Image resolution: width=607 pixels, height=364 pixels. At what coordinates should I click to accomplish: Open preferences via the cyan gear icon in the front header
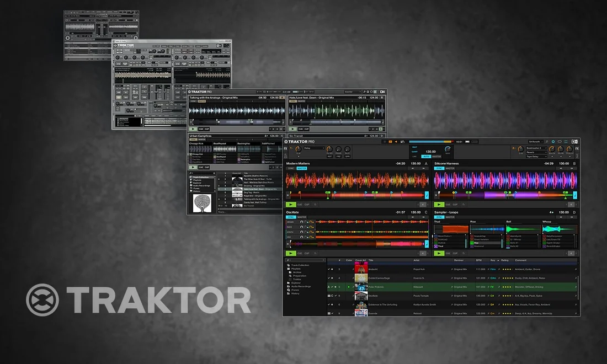553,142
